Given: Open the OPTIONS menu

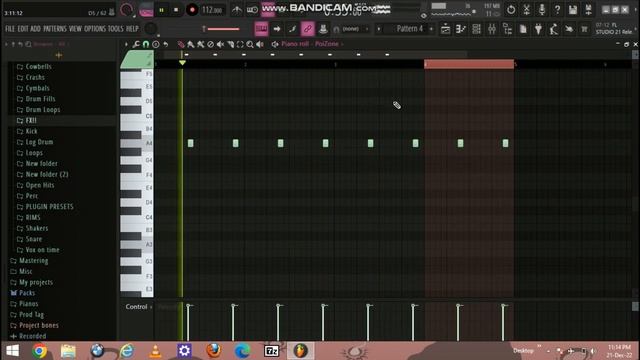Looking at the screenshot, I should [95, 29].
